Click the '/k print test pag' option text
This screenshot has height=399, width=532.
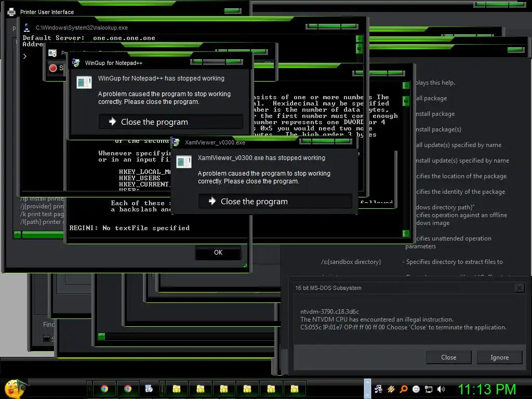(x=42, y=214)
